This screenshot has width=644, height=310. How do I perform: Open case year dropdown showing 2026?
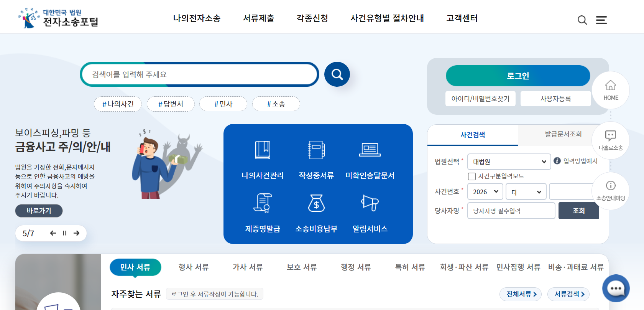point(485,191)
